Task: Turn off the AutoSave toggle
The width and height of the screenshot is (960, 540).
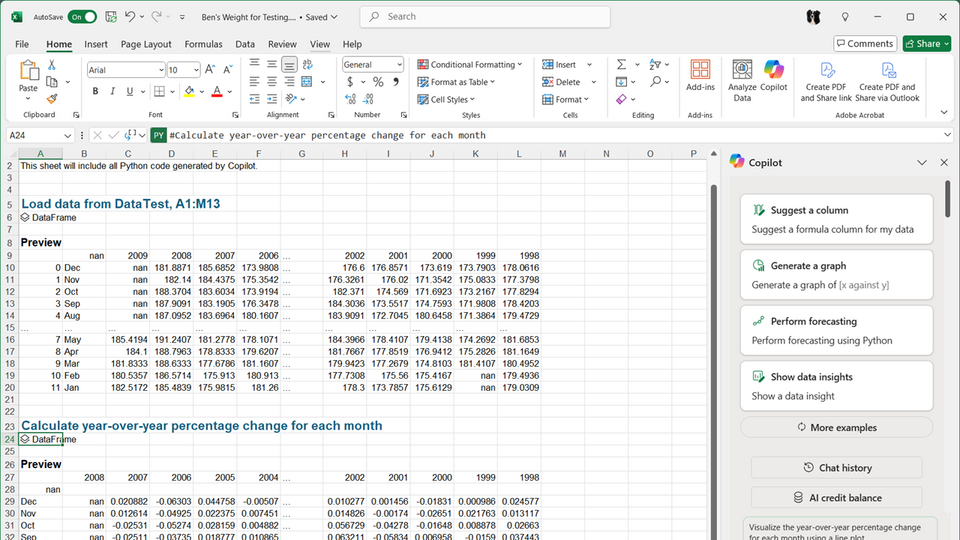Action: point(81,17)
